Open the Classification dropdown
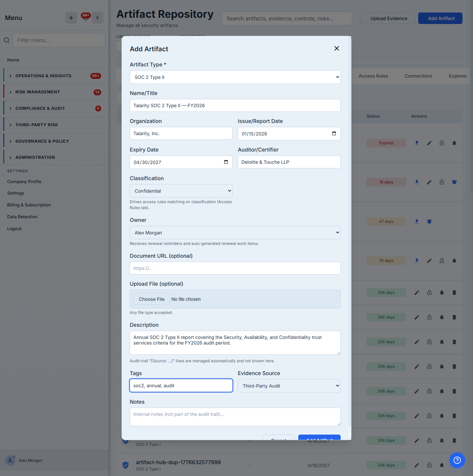 [181, 191]
